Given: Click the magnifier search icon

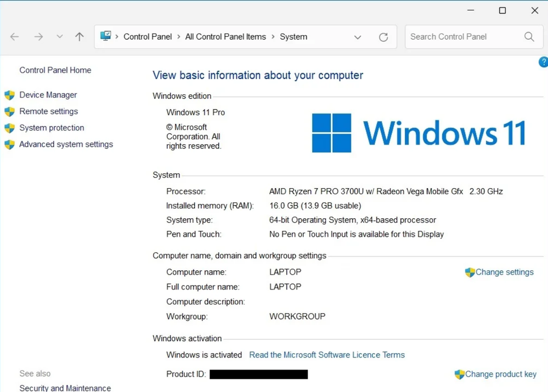Looking at the screenshot, I should pyautogui.click(x=529, y=37).
